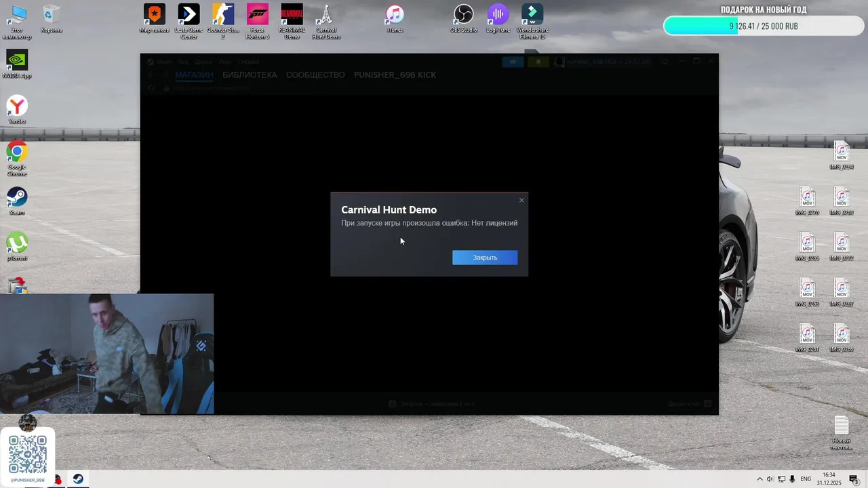This screenshot has width=868, height=488.
Task: Open the Друзья menu in the Steam window
Action: [203, 62]
